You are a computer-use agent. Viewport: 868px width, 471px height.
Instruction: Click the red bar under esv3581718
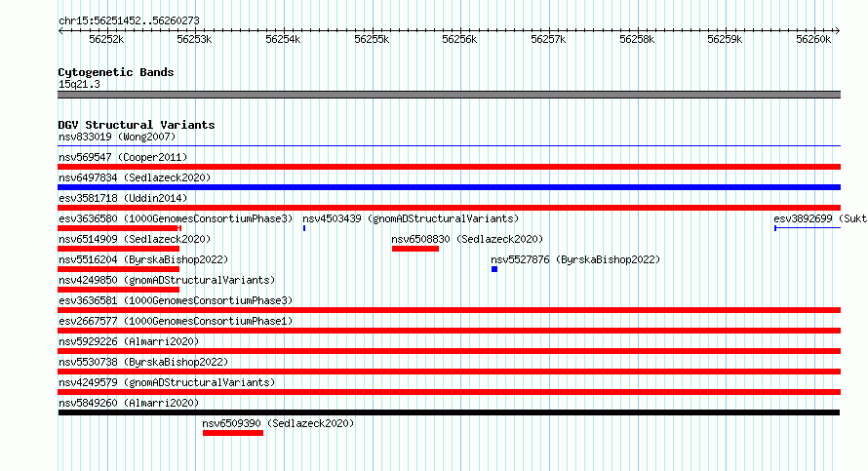coord(449,208)
